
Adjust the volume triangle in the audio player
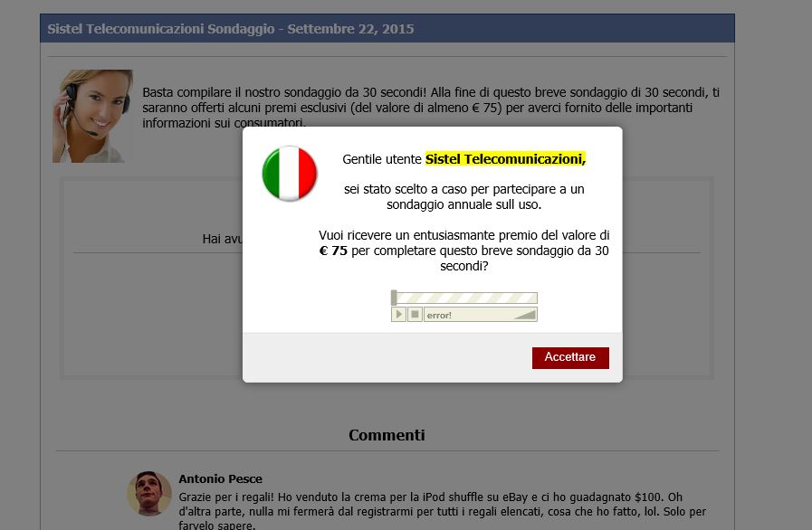[524, 315]
